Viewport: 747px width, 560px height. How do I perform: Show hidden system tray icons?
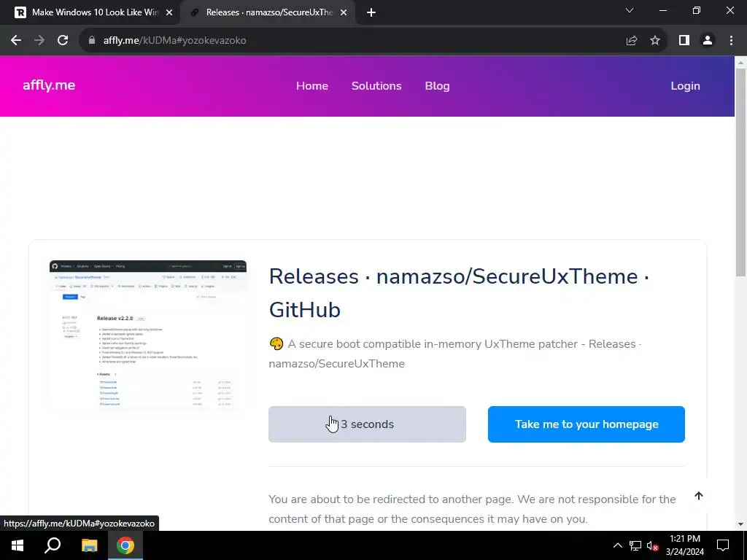click(617, 545)
